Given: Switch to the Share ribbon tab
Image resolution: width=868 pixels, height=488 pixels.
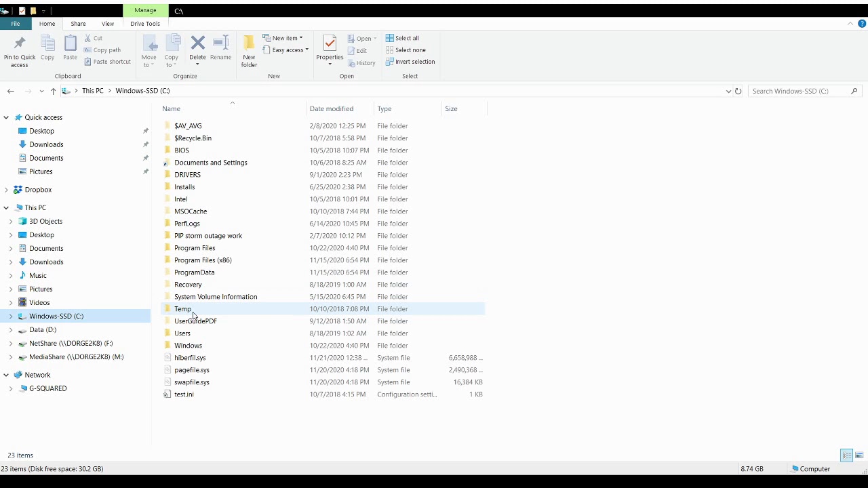Looking at the screenshot, I should tap(78, 24).
